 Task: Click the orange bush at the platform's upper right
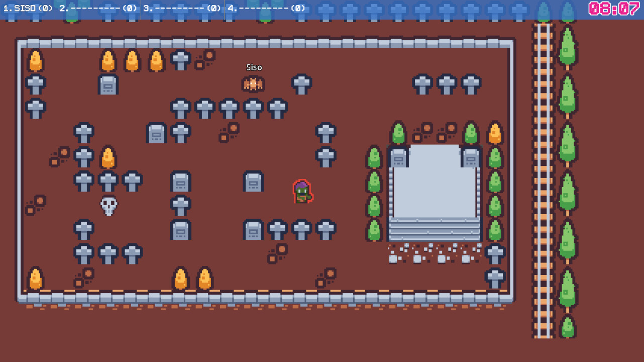tap(495, 133)
